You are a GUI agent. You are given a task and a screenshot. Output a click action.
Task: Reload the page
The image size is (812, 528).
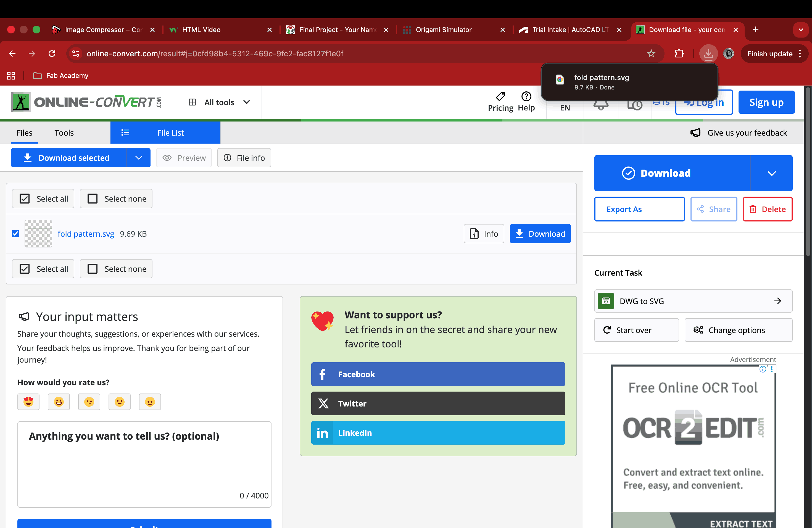(52, 54)
